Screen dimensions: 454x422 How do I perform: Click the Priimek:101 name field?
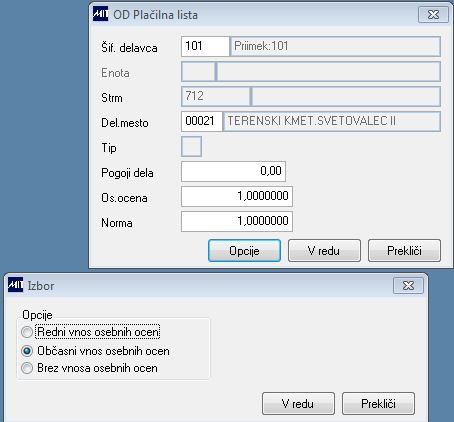pos(335,46)
